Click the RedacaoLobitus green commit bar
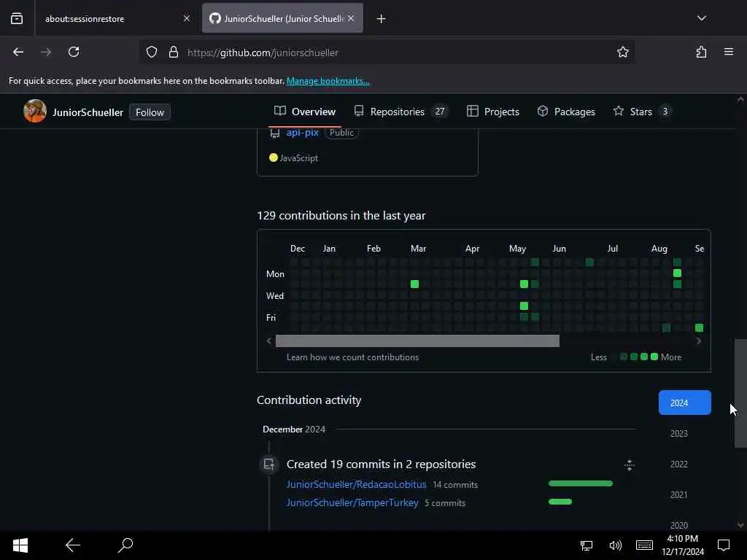The width and height of the screenshot is (747, 560). pyautogui.click(x=580, y=484)
